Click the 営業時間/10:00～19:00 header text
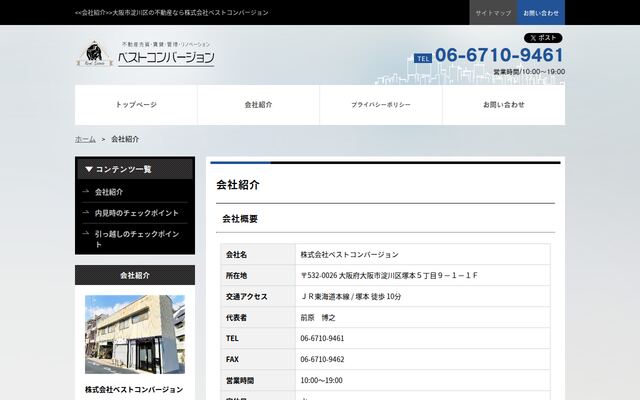 529,72
